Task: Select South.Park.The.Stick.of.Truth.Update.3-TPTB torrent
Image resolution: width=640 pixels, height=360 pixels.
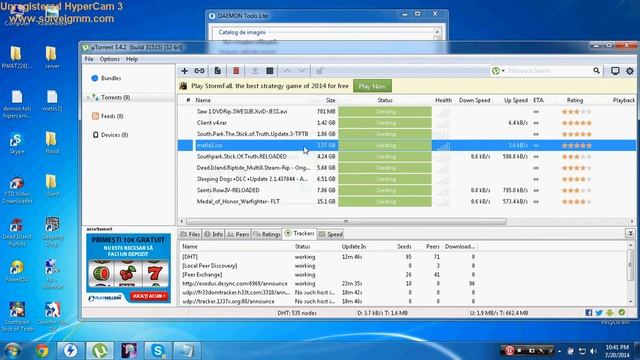Action: pyautogui.click(x=406, y=134)
